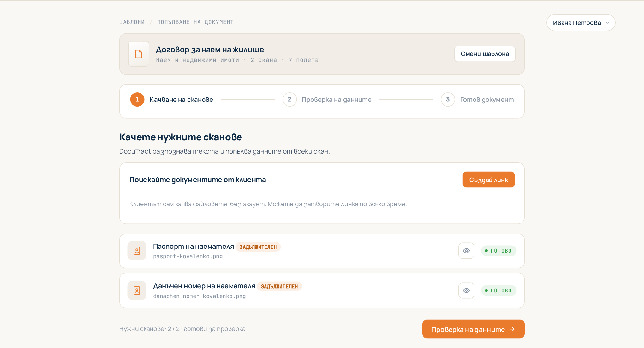Screen dimensions: 644x348
Task: Click the Готово status badge for tax number scan
Action: 498,290
